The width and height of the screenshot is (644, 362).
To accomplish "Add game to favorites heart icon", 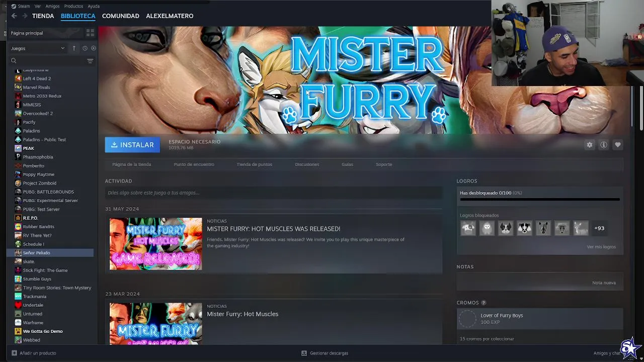I will pos(618,145).
